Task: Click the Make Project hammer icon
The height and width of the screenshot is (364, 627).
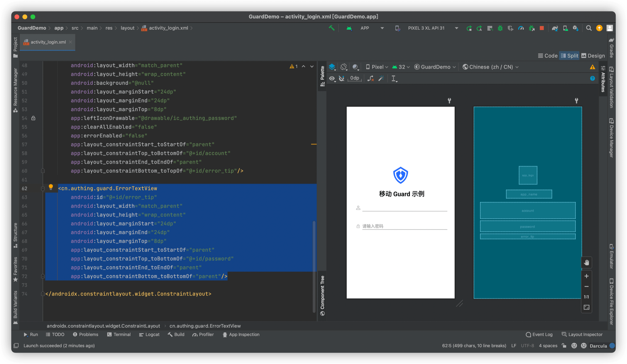Action: [x=331, y=28]
